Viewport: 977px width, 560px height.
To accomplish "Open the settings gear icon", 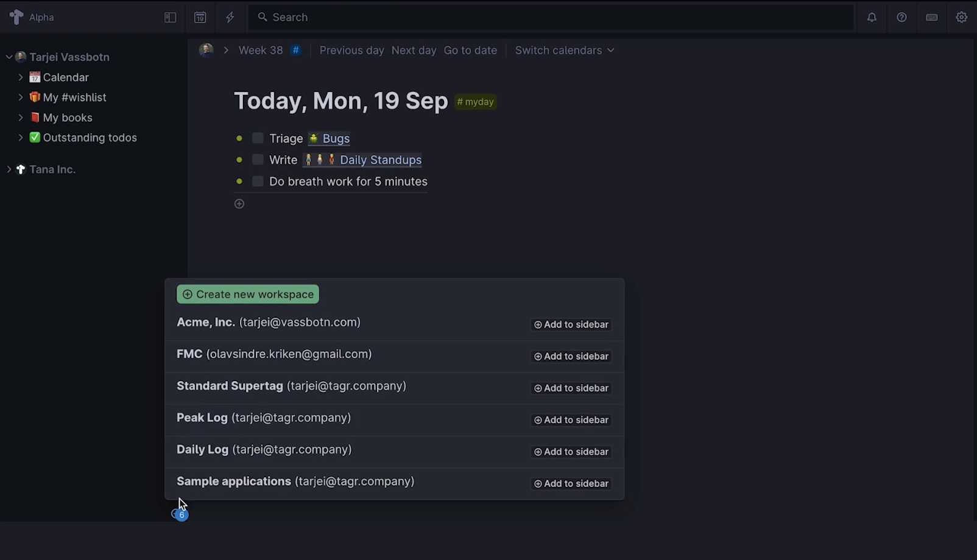I will click(x=961, y=17).
